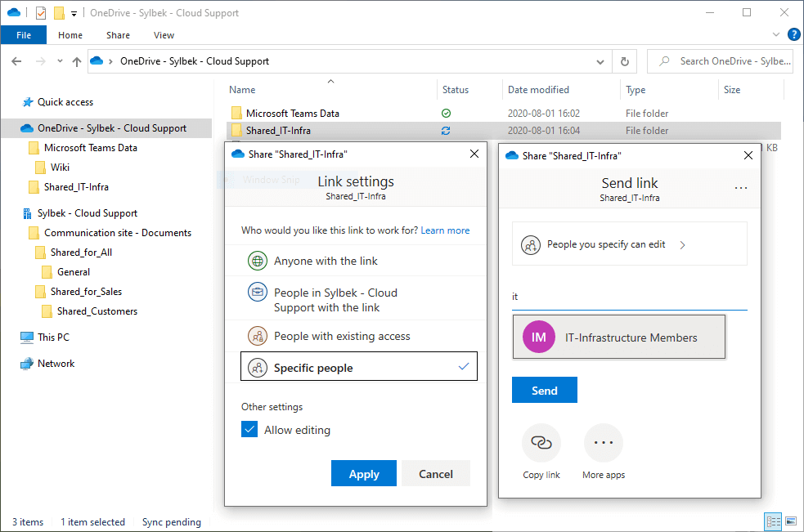Choose Specific people option
Image resolution: width=804 pixels, height=532 pixels.
tap(359, 366)
